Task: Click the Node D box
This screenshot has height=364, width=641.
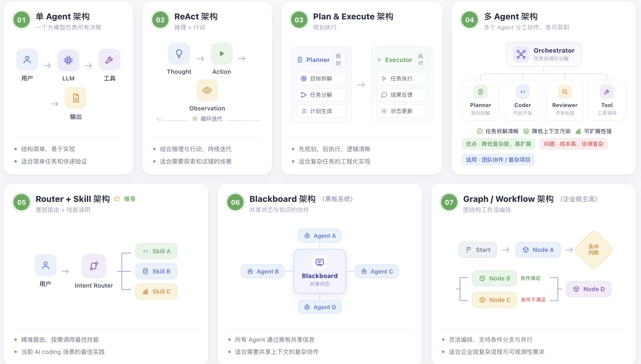Action: [589, 289]
